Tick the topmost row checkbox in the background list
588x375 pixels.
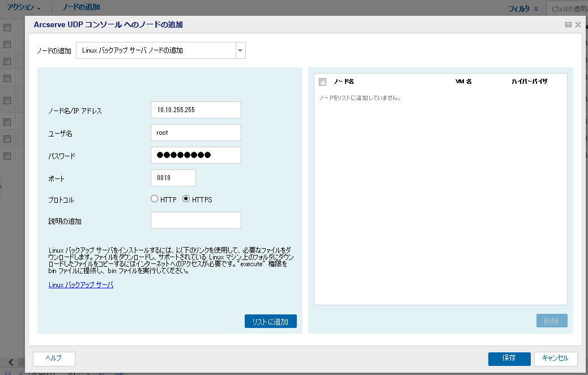[x=7, y=27]
